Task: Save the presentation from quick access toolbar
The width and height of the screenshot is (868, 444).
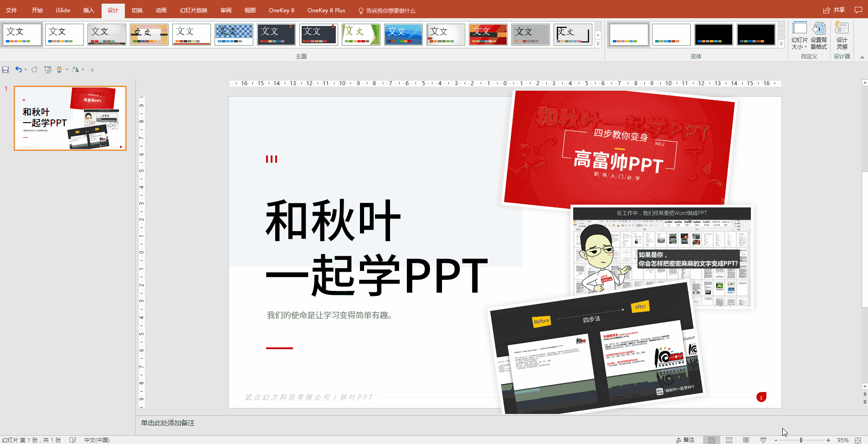Action: 5,70
